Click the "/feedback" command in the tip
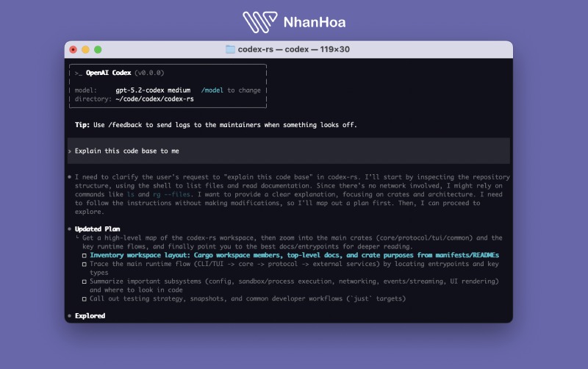Viewport: 588px width, 369px height. 125,125
